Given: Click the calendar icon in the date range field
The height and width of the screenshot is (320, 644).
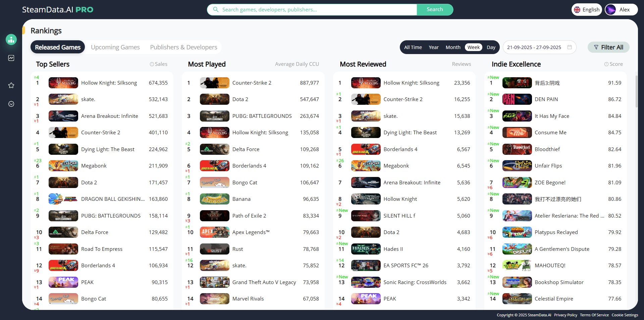Looking at the screenshot, I should click(569, 47).
